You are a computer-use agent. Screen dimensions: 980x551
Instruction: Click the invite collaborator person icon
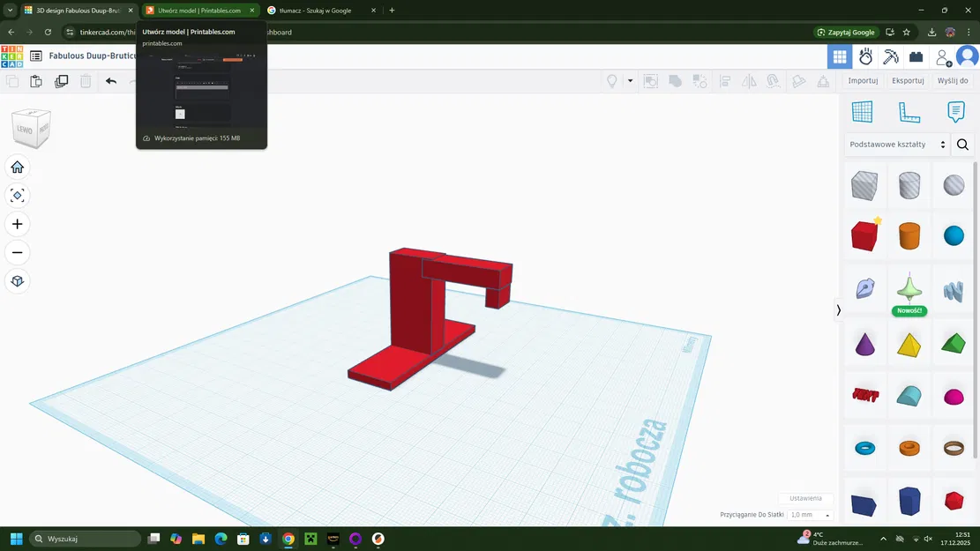943,57
